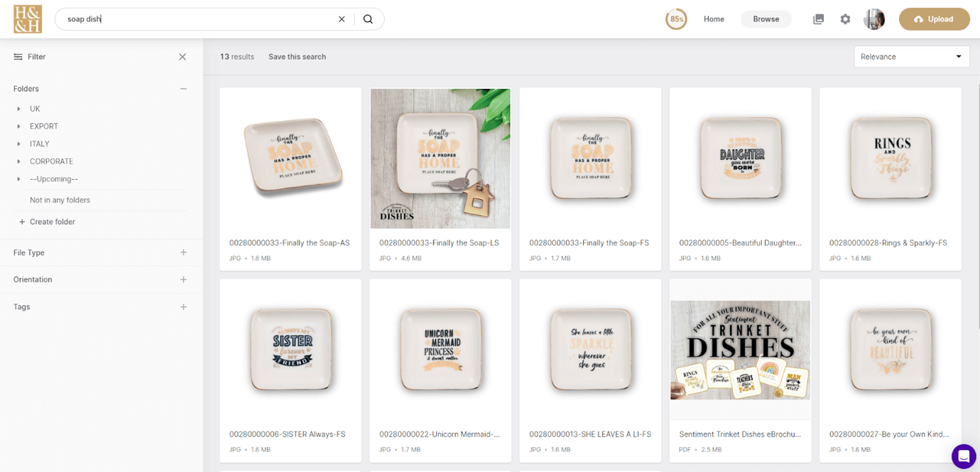Select the CORPORATE folder label
Screen dimensions: 980x472
[52, 161]
